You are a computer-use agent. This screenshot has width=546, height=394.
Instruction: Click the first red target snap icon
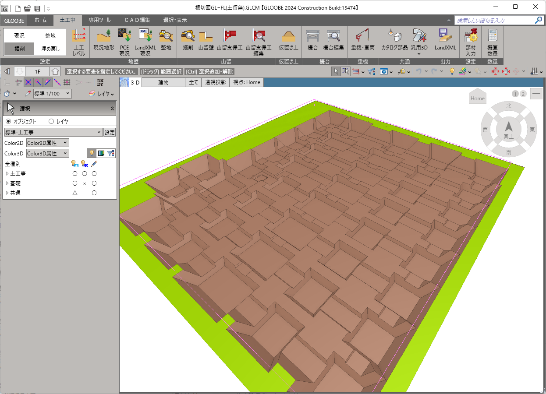pos(494,71)
